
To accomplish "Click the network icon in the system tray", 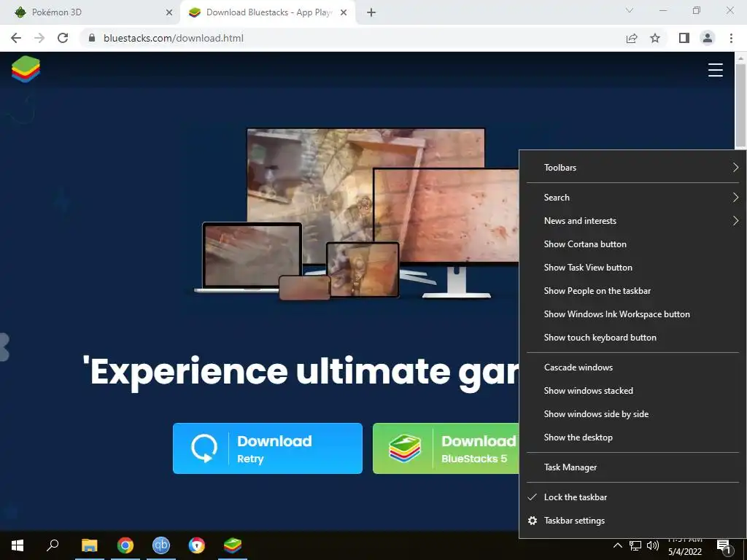I will [635, 545].
